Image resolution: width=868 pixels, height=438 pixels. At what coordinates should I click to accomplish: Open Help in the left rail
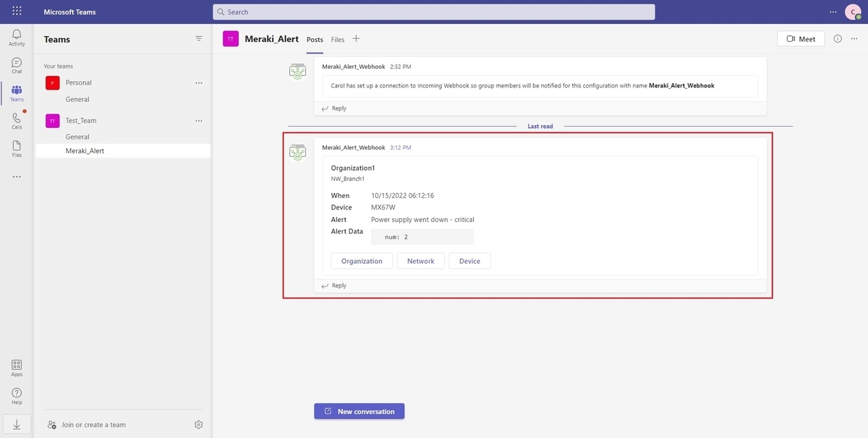click(17, 396)
